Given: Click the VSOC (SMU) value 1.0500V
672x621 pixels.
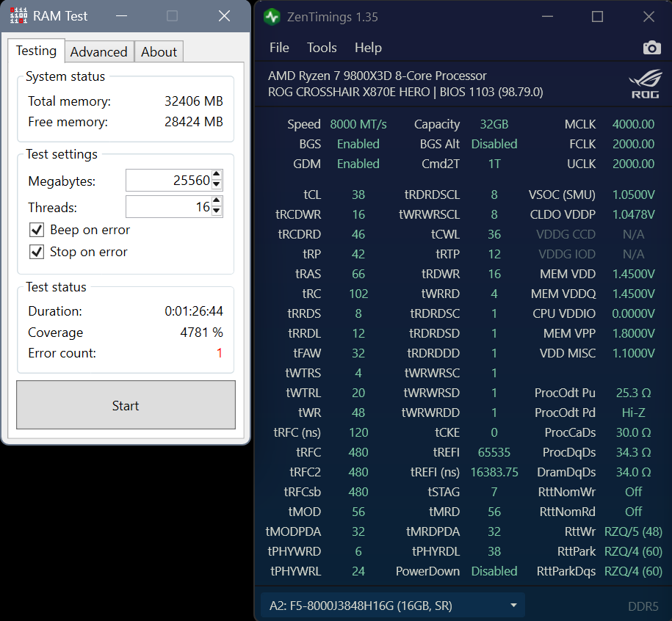Looking at the screenshot, I should coord(633,195).
